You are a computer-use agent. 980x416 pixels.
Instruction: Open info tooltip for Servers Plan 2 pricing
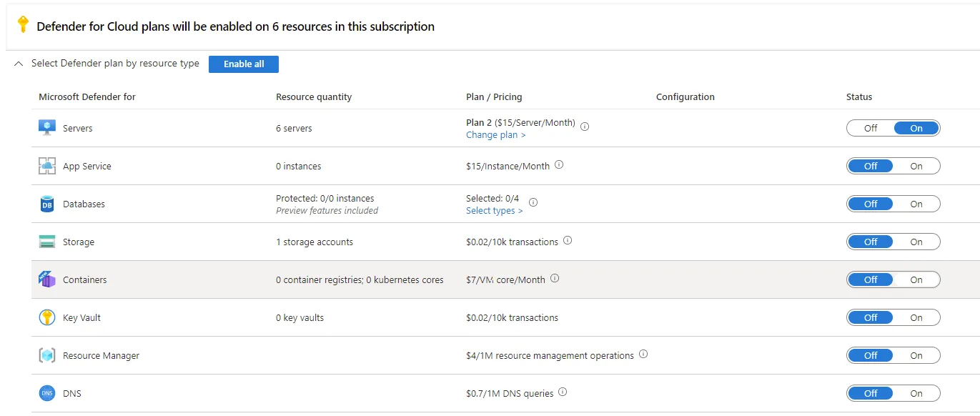(x=585, y=127)
